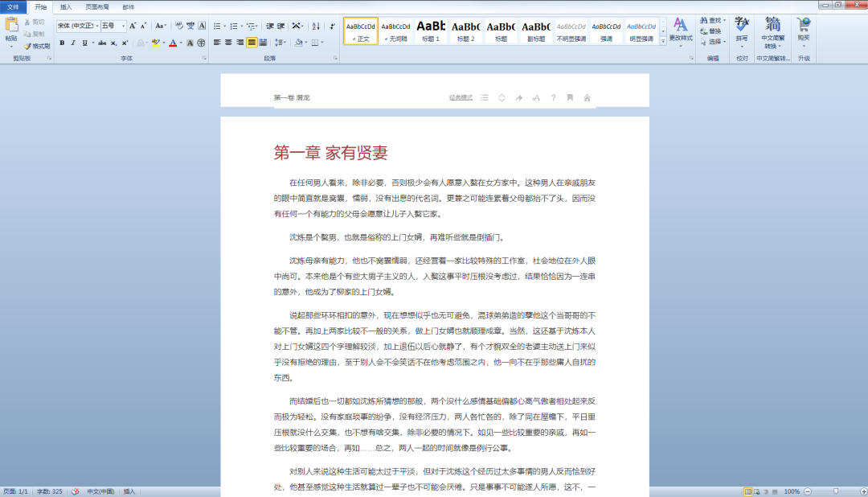Toggle the Justify alignment button
Screen dimensions: 868x497
252,43
